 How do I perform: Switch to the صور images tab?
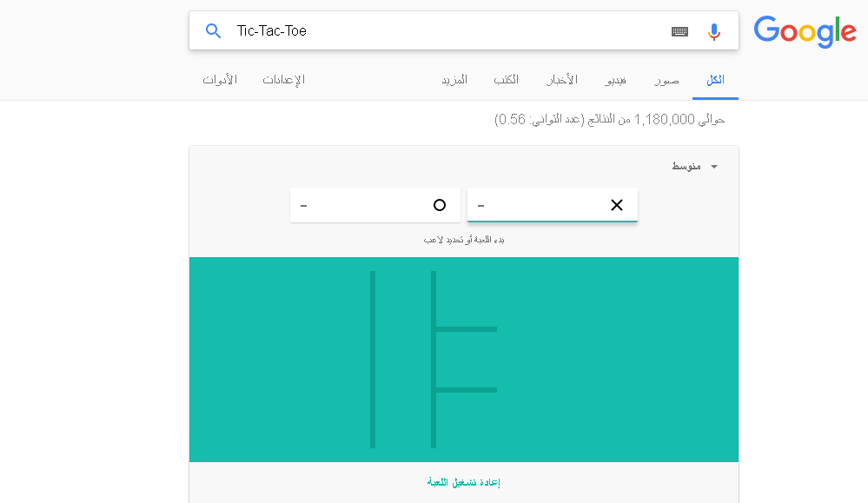click(x=666, y=80)
